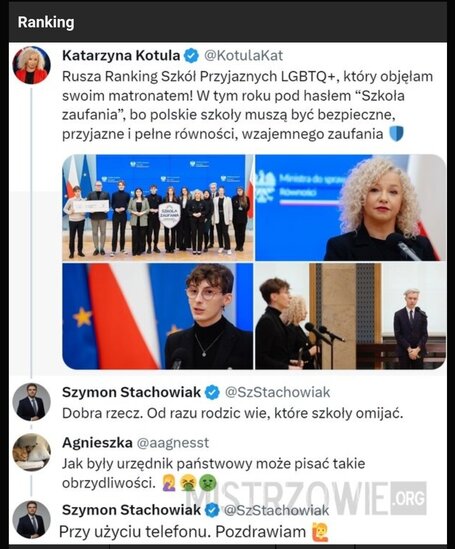Open last Szymon Stachowiak reply avatar

[x=32, y=520]
